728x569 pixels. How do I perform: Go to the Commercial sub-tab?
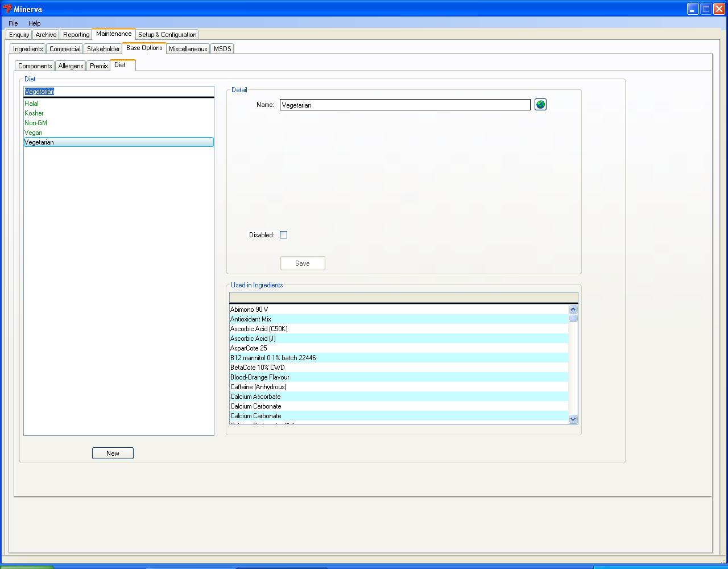click(x=65, y=49)
